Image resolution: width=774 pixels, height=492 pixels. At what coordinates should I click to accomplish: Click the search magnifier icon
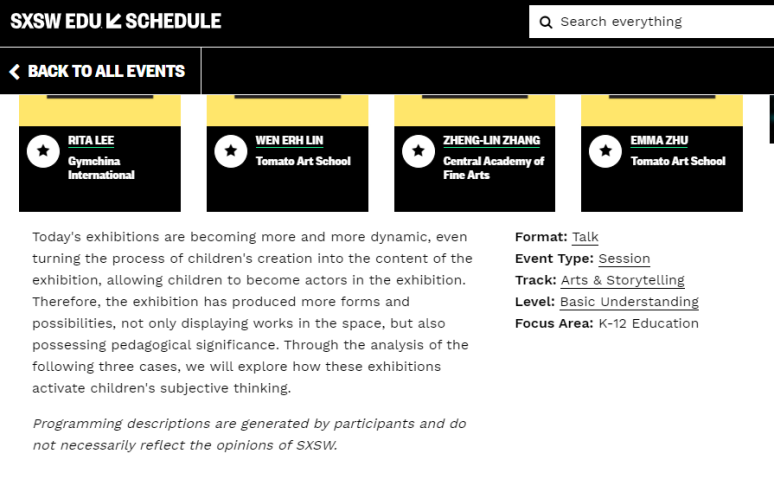(x=546, y=22)
